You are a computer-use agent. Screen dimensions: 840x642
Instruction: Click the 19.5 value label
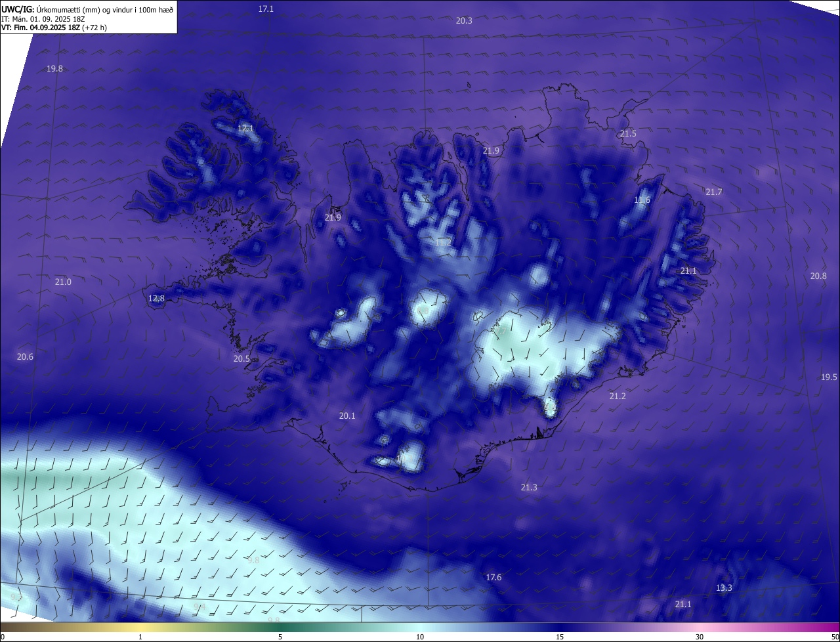click(829, 377)
